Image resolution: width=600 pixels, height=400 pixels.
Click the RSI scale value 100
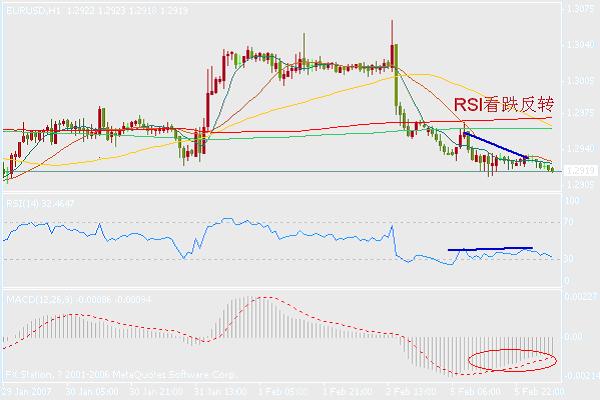coord(572,201)
